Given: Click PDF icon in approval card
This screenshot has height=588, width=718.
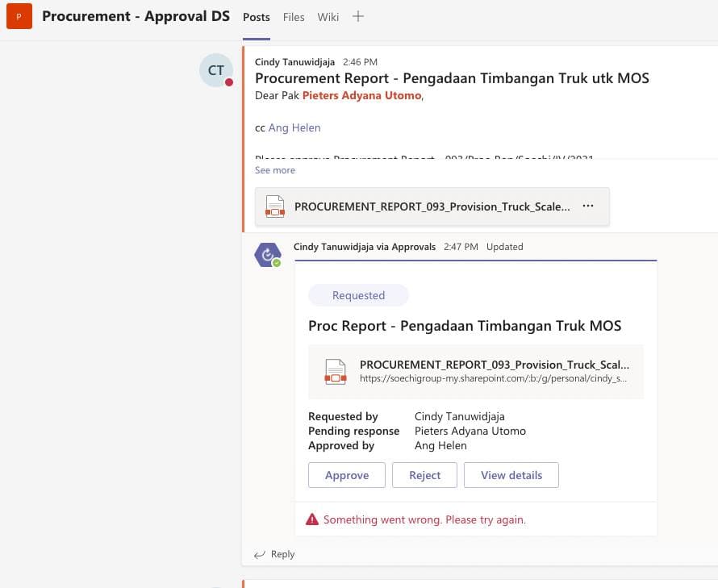Looking at the screenshot, I should (x=335, y=371).
